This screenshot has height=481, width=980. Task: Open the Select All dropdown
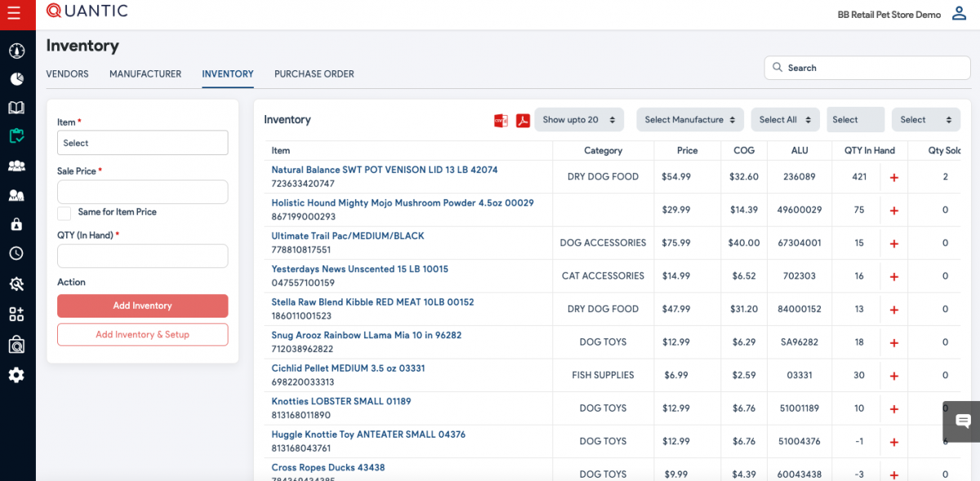tap(785, 119)
